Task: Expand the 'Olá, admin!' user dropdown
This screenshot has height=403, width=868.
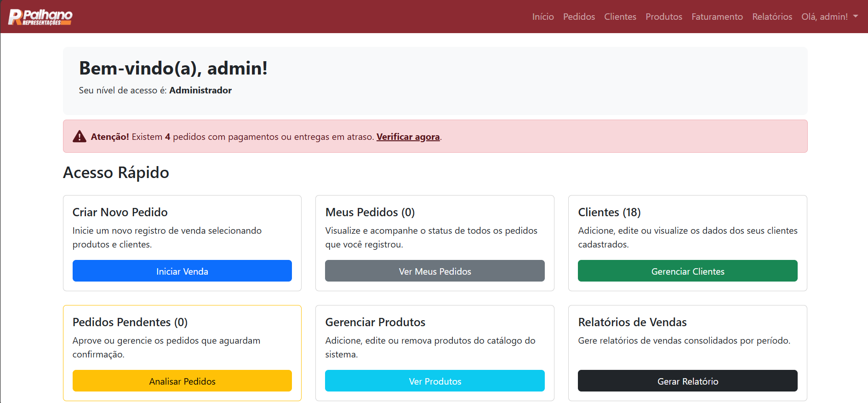Action: click(829, 17)
